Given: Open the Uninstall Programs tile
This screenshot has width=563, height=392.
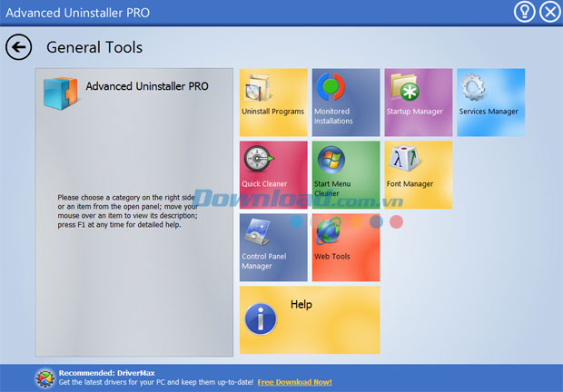Looking at the screenshot, I should (273, 103).
